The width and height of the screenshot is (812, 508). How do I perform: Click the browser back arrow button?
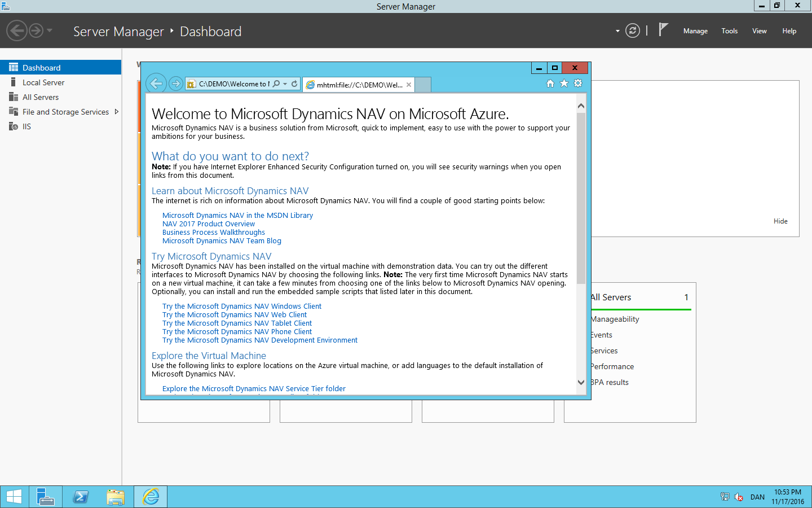coord(156,84)
